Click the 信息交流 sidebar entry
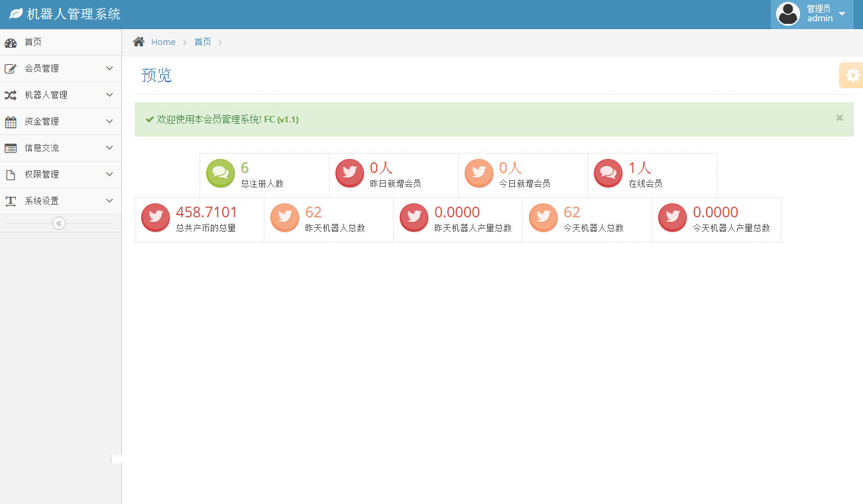Viewport: 863px width, 504px height. click(42, 148)
